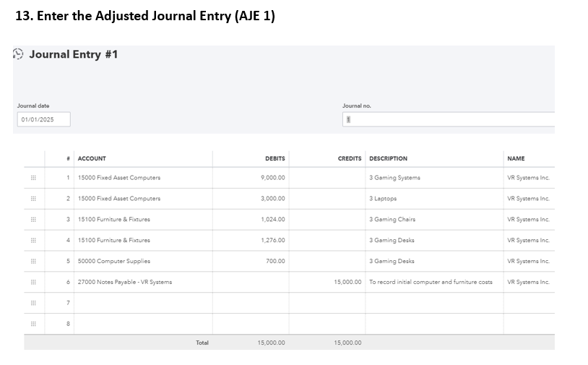Viewport: 588px width, 365px height.
Task: Click the VR Systems Inc. name in row 6
Action: [x=528, y=282]
